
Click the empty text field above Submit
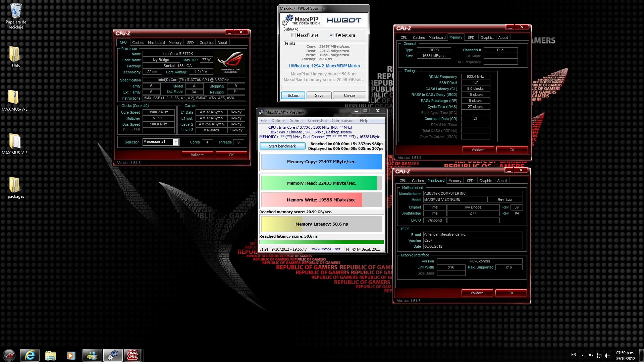point(323,87)
